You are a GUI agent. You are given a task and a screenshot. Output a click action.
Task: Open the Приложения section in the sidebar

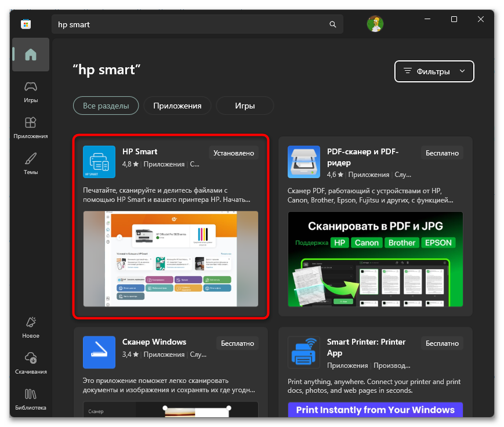pos(31,128)
